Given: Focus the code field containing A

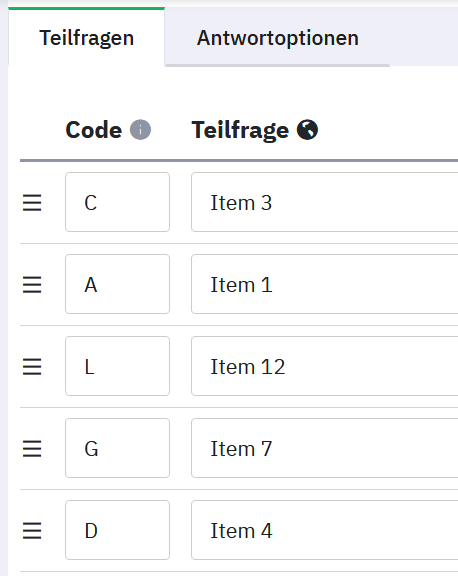Looking at the screenshot, I should coord(118,284).
